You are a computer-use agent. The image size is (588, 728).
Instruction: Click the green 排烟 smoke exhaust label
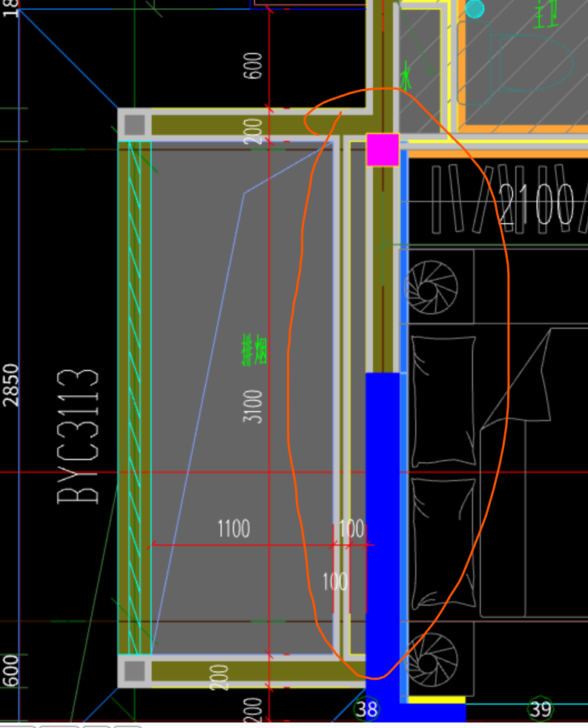(254, 350)
